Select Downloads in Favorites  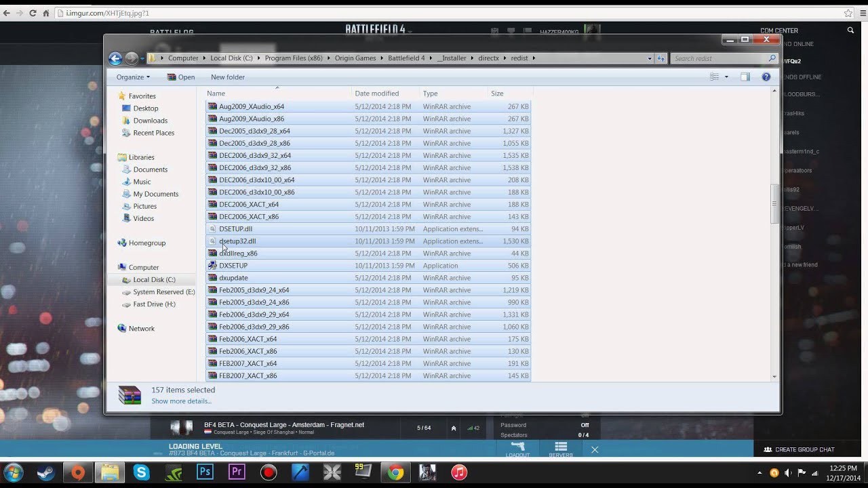[150, 121]
